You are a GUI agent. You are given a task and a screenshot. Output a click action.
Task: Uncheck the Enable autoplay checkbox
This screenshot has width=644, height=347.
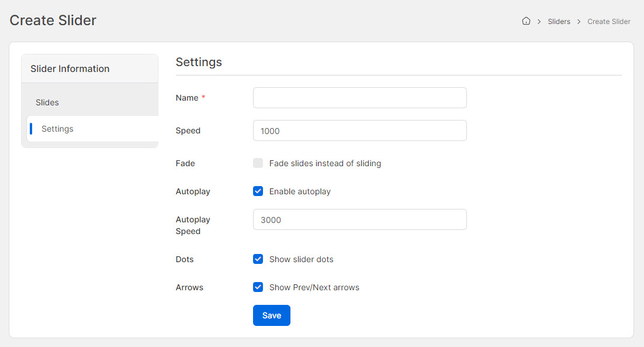tap(258, 191)
